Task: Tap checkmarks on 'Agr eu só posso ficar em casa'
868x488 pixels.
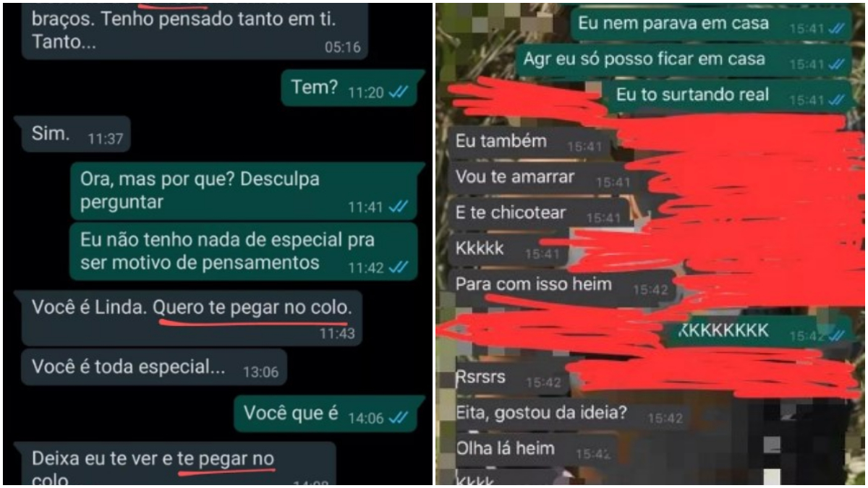Action: tap(837, 64)
